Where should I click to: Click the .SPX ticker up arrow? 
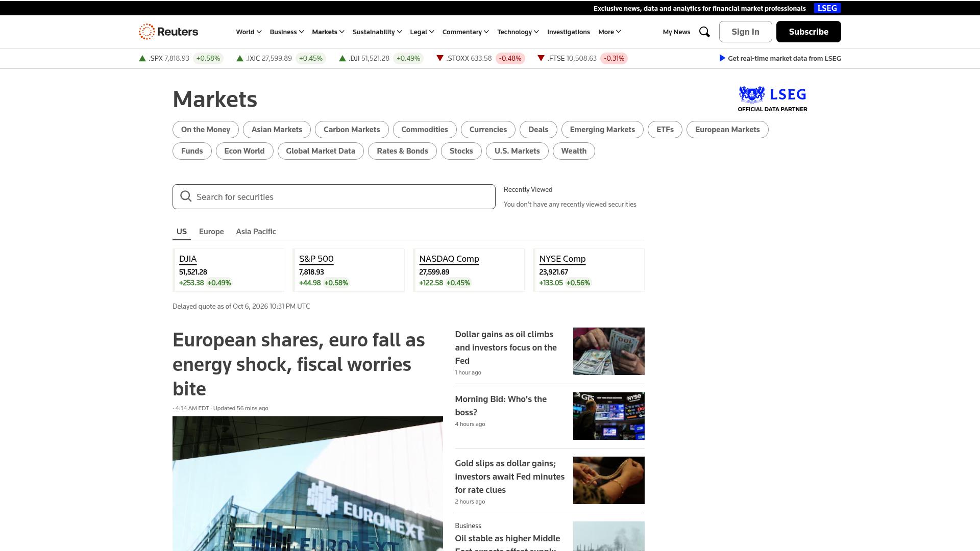point(142,58)
